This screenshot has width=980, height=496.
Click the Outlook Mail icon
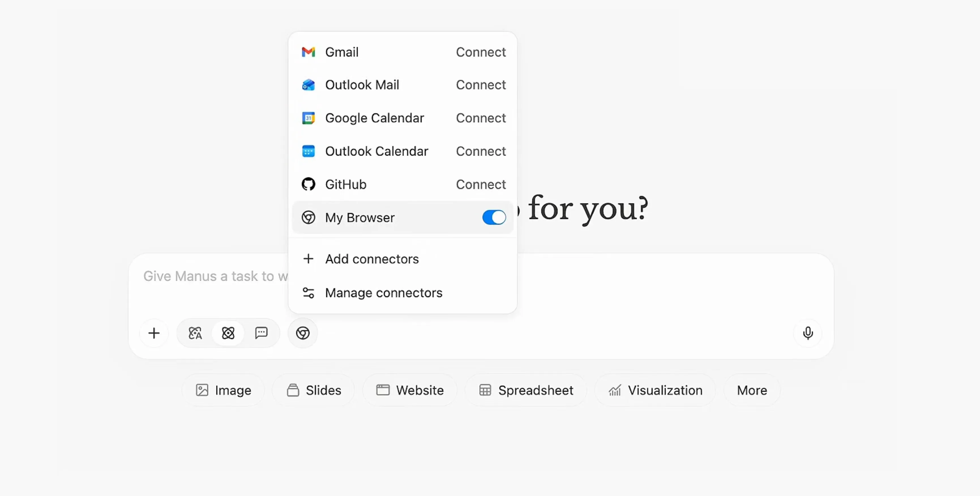click(x=308, y=85)
